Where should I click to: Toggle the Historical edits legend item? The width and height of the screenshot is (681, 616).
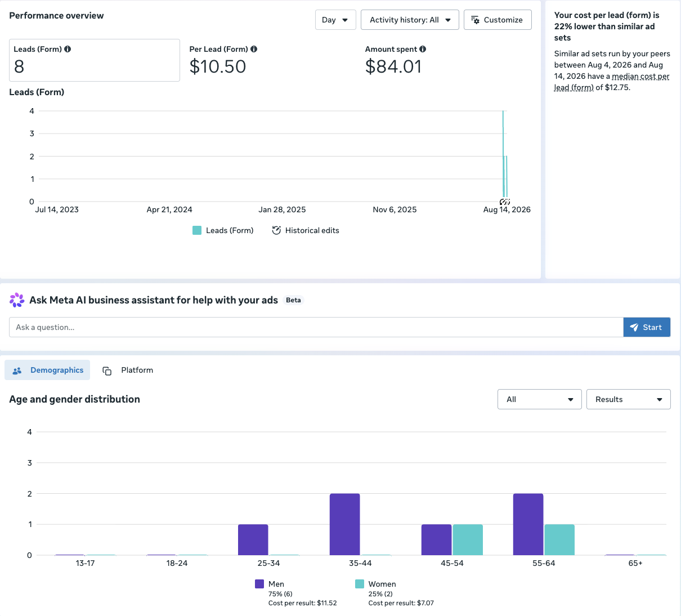306,230
